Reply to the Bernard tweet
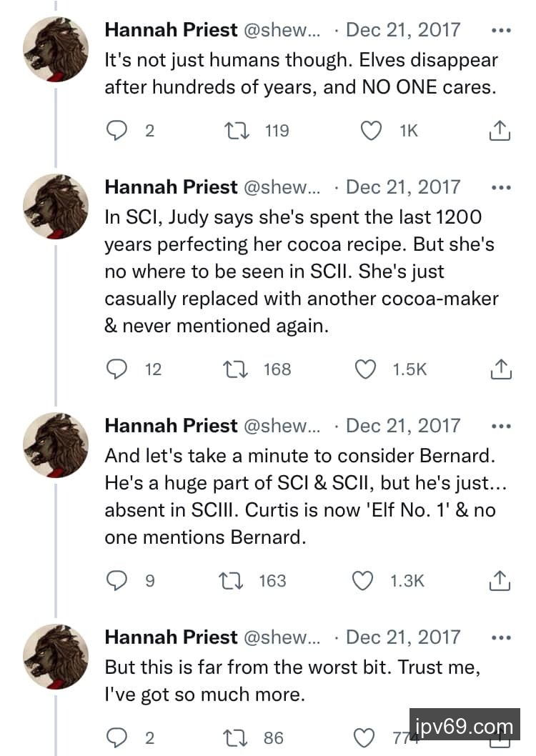The height and width of the screenshot is (756, 536). coord(116,581)
